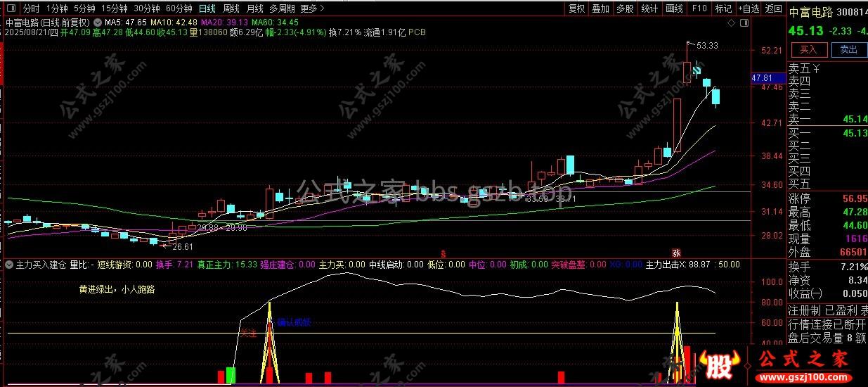Click the 26.61 low price marker

coord(182,247)
